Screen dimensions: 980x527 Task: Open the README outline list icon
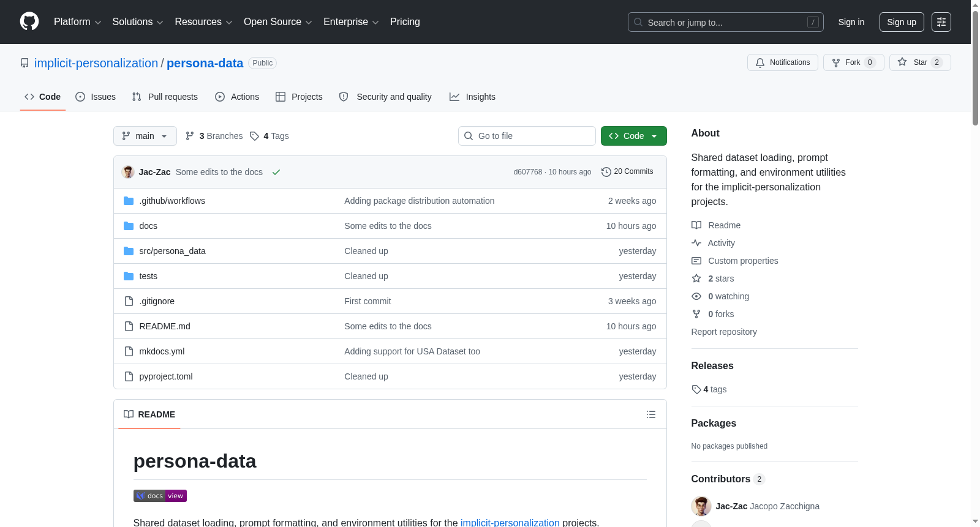[651, 414]
